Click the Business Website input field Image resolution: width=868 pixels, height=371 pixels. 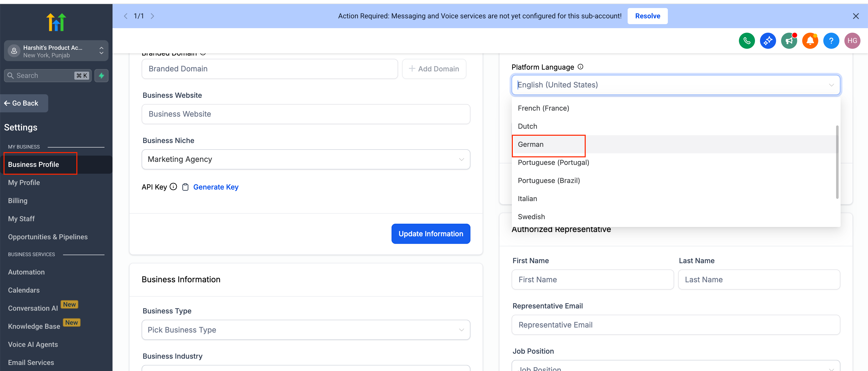(x=306, y=114)
